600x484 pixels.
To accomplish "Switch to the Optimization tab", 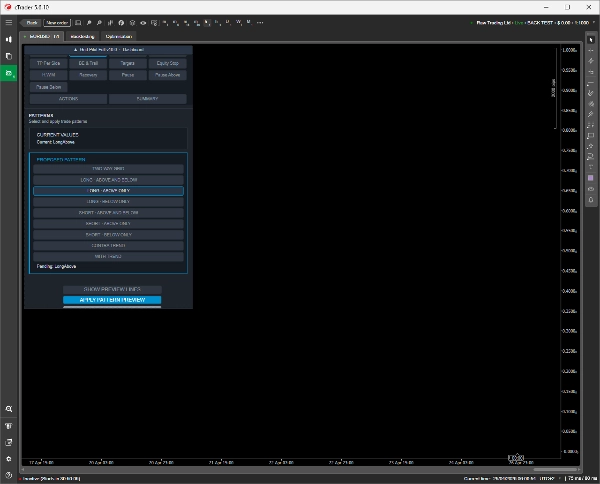I will (x=119, y=36).
